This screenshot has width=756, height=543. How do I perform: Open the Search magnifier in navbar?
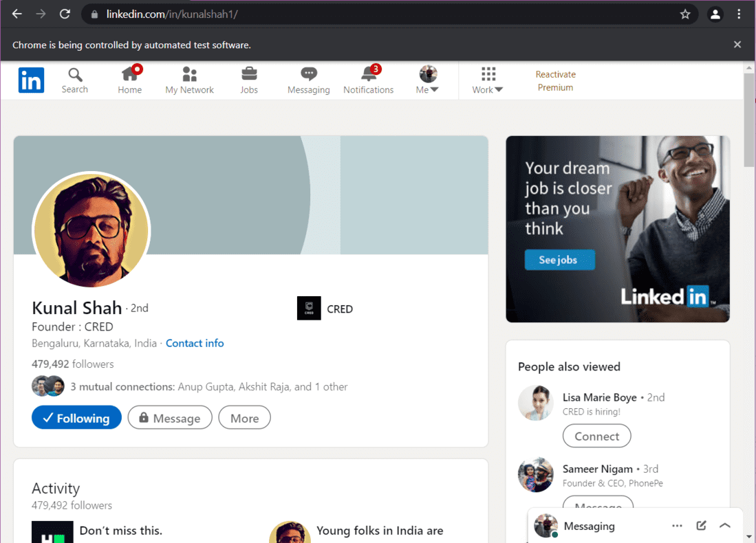[x=75, y=80]
